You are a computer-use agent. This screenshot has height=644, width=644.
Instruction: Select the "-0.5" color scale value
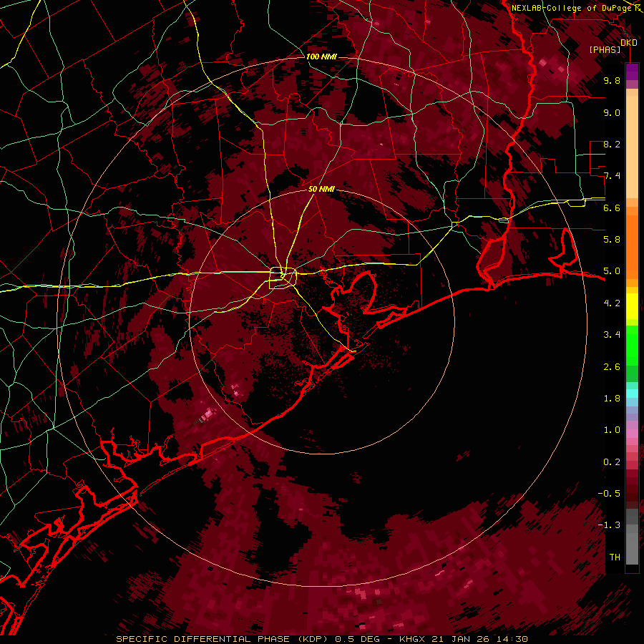point(609,493)
